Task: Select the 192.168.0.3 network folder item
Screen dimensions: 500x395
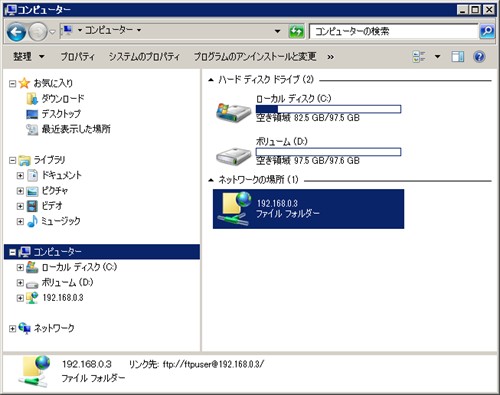Action: click(308, 209)
